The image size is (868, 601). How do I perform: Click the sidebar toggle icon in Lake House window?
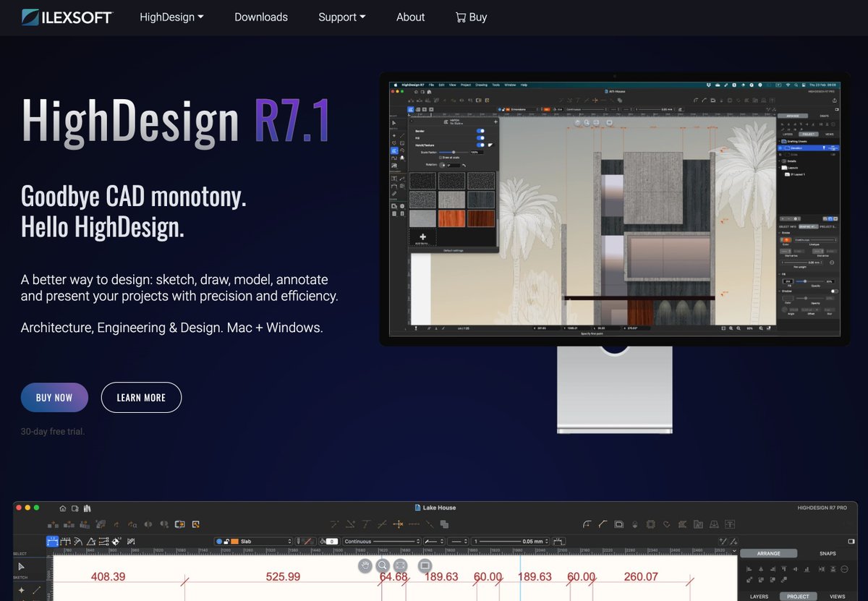[x=851, y=541]
